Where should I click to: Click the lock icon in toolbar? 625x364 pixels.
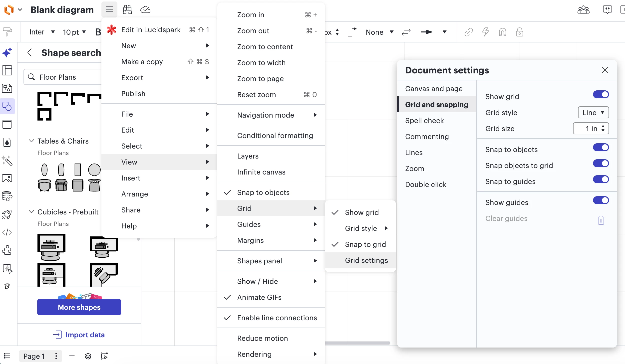519,32
